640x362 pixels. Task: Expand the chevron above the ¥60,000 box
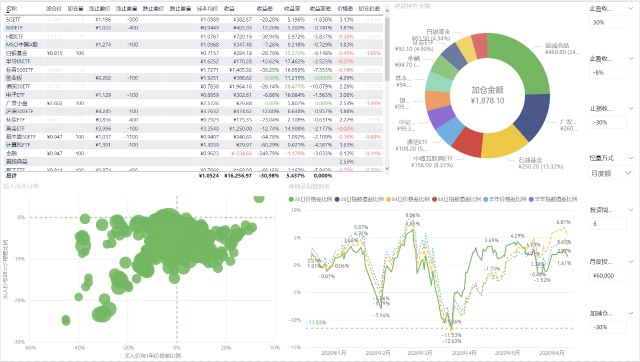point(631,262)
